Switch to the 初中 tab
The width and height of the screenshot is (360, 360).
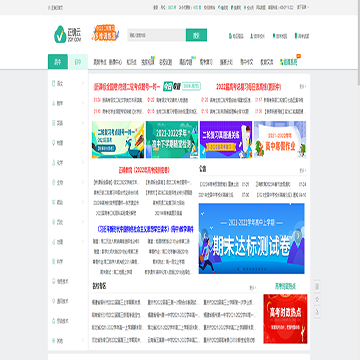pos(78,62)
